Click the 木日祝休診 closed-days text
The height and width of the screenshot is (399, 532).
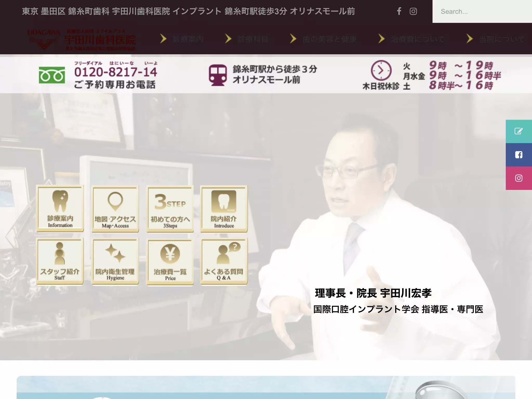tap(381, 86)
